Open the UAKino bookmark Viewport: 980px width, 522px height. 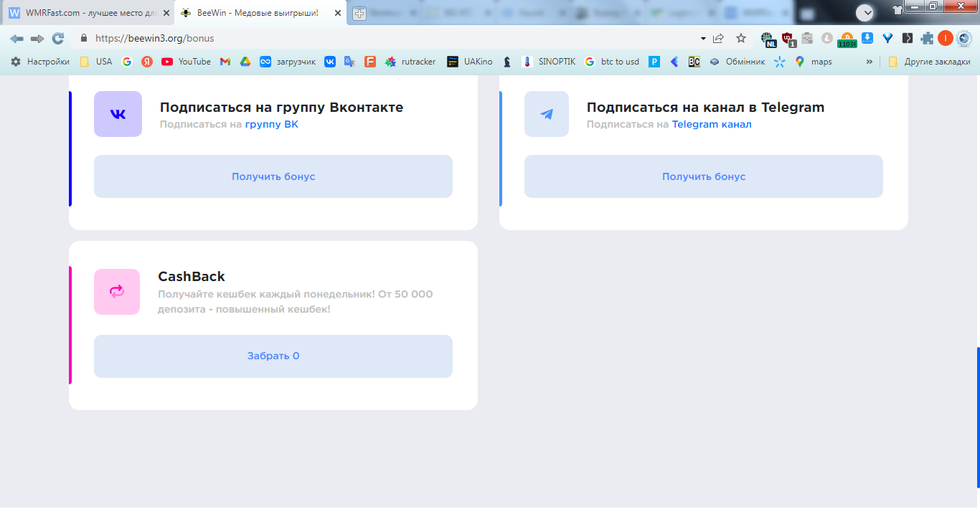click(470, 62)
